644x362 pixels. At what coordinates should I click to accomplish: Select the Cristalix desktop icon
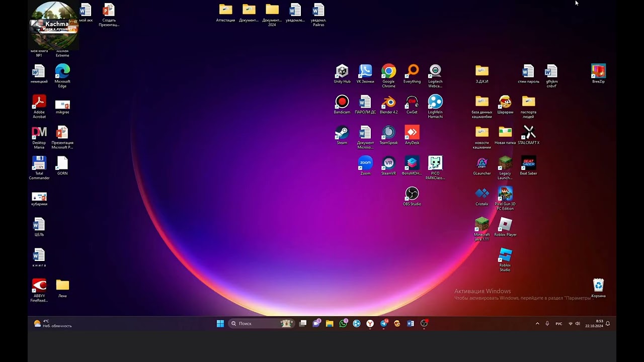[x=482, y=197]
